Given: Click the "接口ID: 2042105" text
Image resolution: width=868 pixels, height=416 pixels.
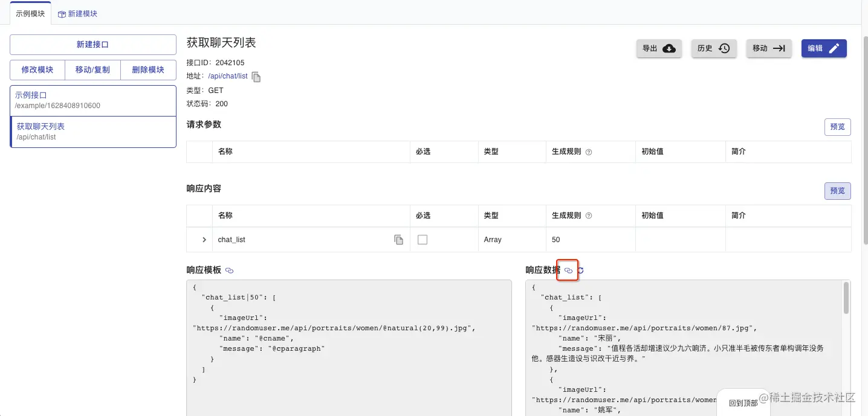Looking at the screenshot, I should (x=215, y=63).
